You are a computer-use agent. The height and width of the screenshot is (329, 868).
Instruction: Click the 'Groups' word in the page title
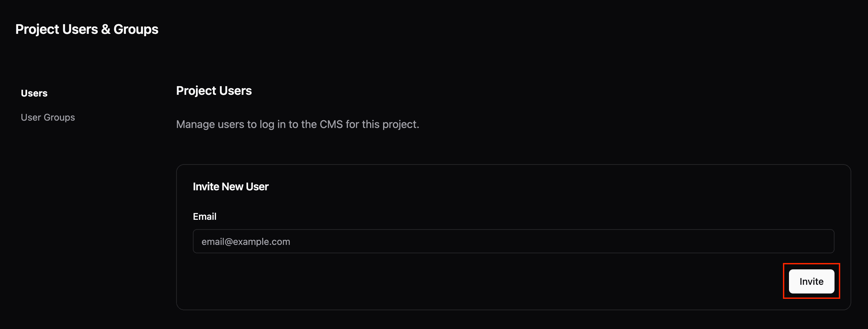[x=136, y=29]
